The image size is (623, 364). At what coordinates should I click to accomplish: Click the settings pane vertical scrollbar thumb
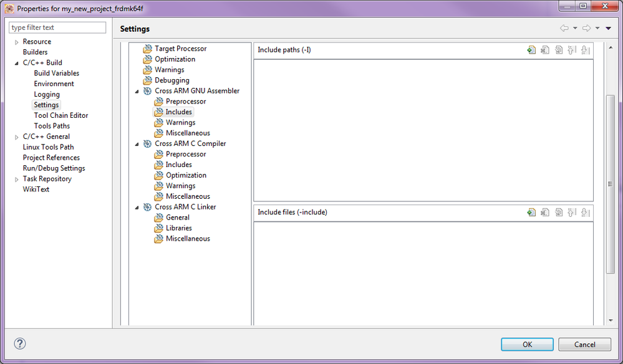(611, 184)
